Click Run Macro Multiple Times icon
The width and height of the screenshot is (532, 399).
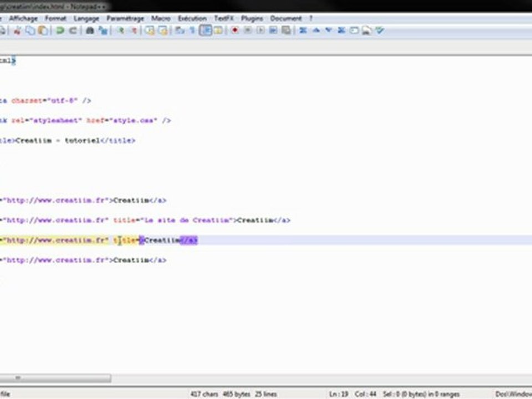tap(273, 30)
